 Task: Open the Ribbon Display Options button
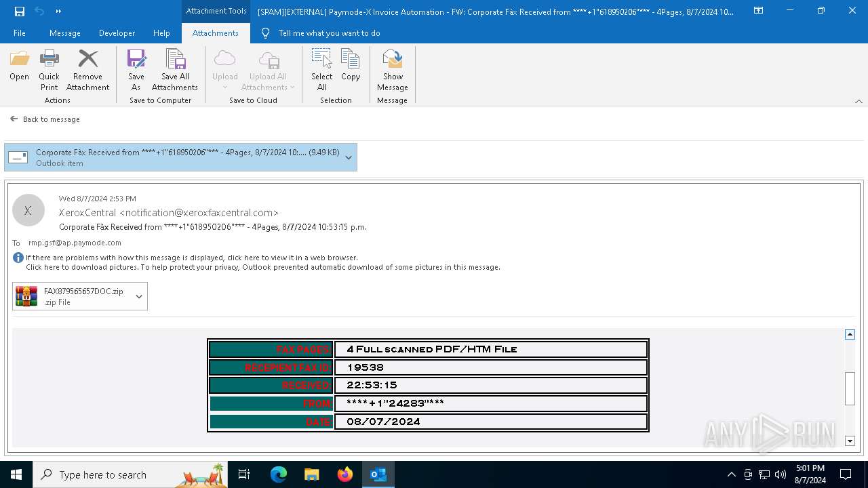(759, 11)
